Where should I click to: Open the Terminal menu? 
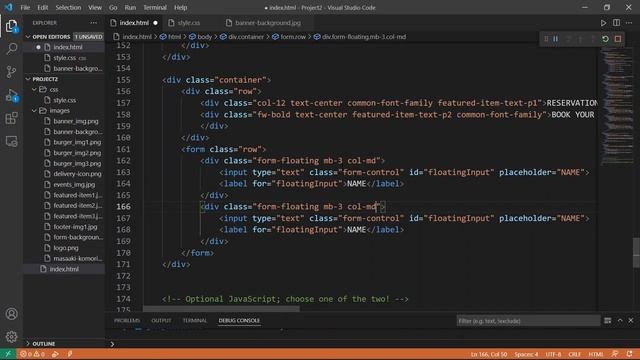click(155, 8)
